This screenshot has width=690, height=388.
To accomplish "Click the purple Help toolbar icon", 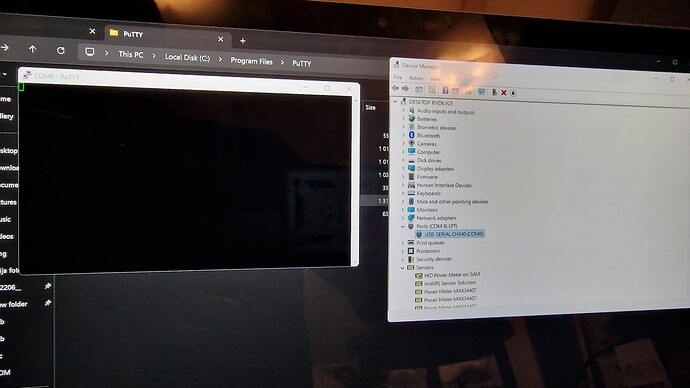I will (x=445, y=90).
